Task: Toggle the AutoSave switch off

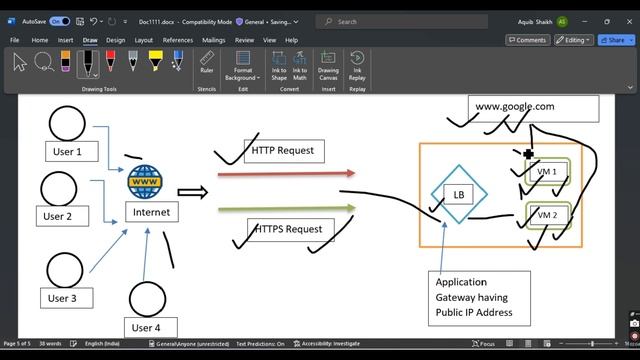Action: 60,22
